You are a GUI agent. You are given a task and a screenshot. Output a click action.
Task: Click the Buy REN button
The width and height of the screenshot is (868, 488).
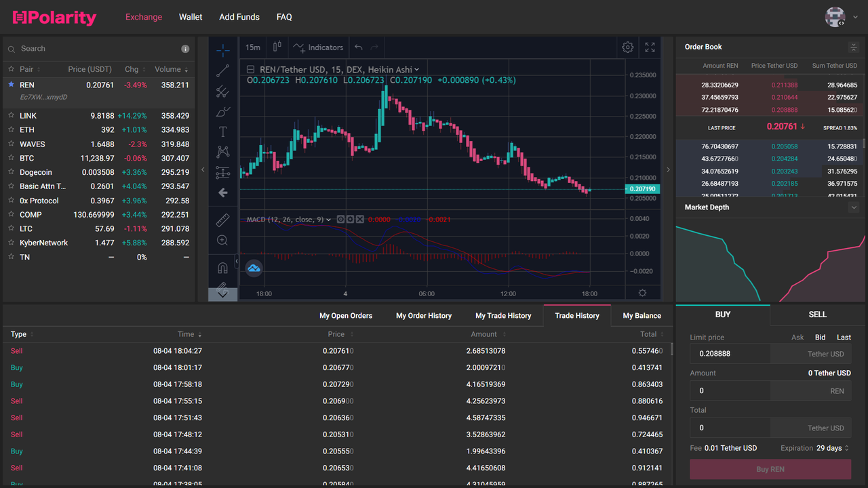[x=770, y=470]
